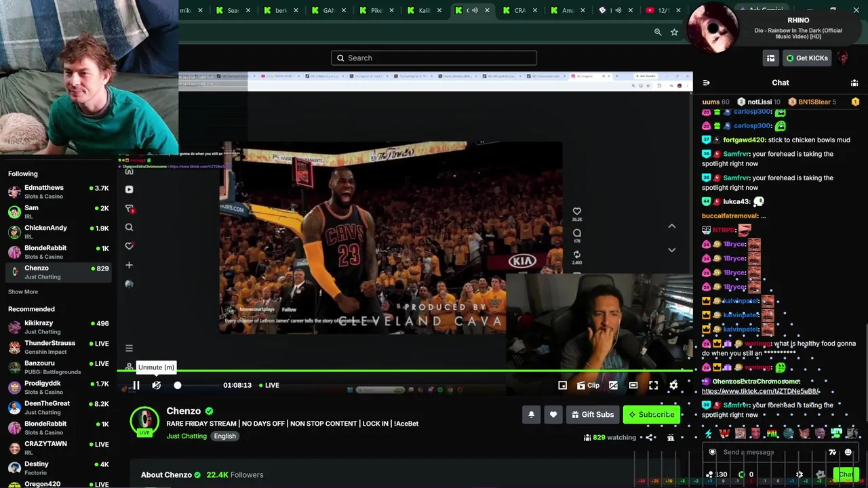Expand Following list with Show More
This screenshot has height=488, width=868.
coord(23,291)
